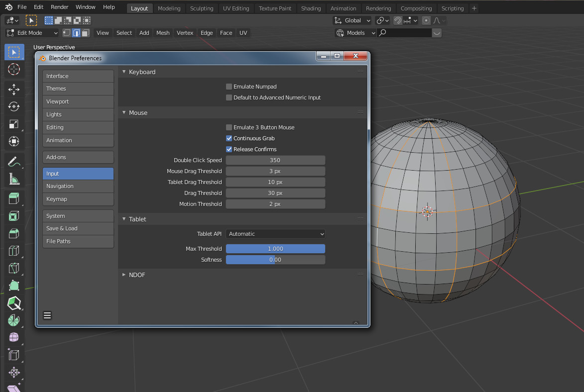Select the Cursor tool in the toolbar
Viewport: 584px width, 392px height.
(14, 69)
